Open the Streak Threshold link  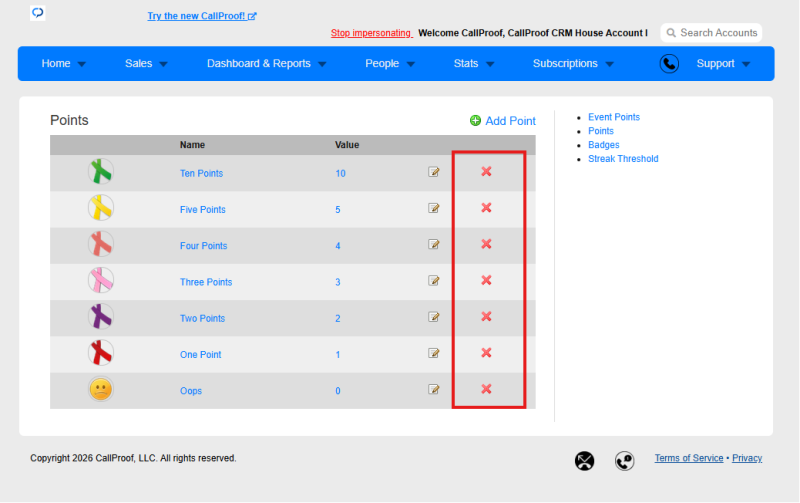(x=623, y=159)
